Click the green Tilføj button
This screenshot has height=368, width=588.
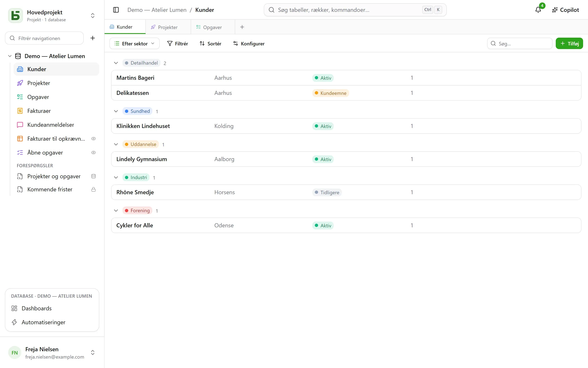569,44
